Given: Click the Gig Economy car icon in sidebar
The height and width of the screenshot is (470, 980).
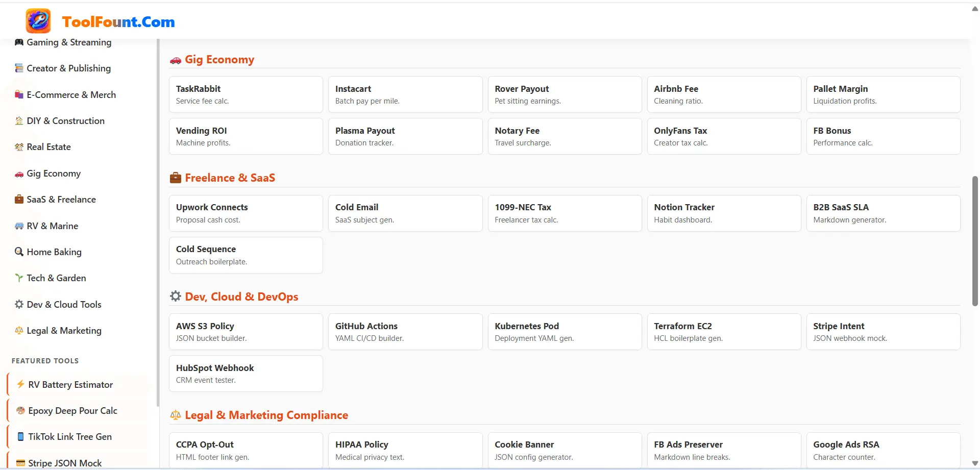Looking at the screenshot, I should pyautogui.click(x=19, y=174).
